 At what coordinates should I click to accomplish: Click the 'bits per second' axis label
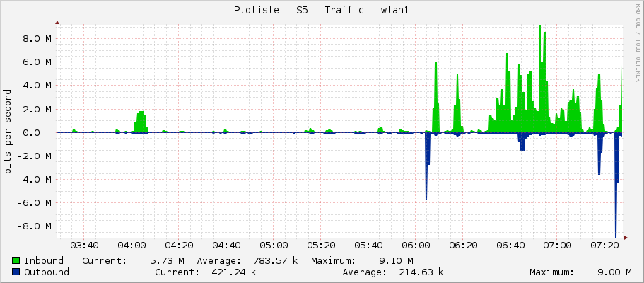pyautogui.click(x=7, y=132)
